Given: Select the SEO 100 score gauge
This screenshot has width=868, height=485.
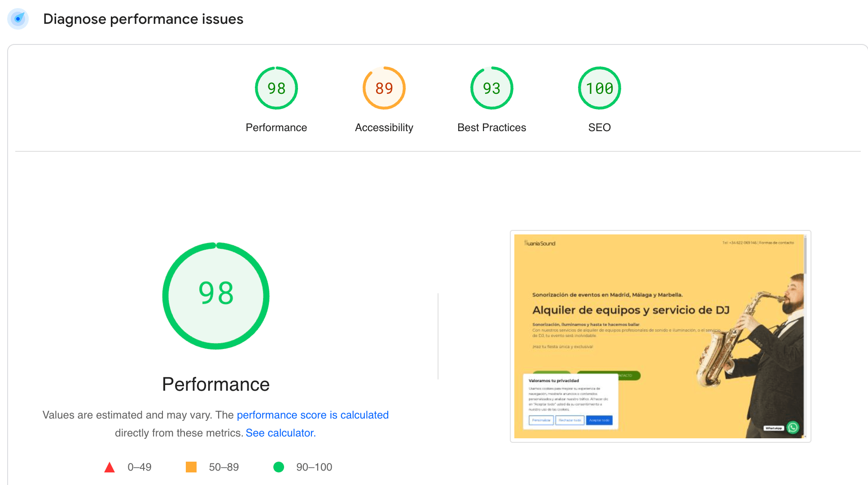Looking at the screenshot, I should (599, 88).
